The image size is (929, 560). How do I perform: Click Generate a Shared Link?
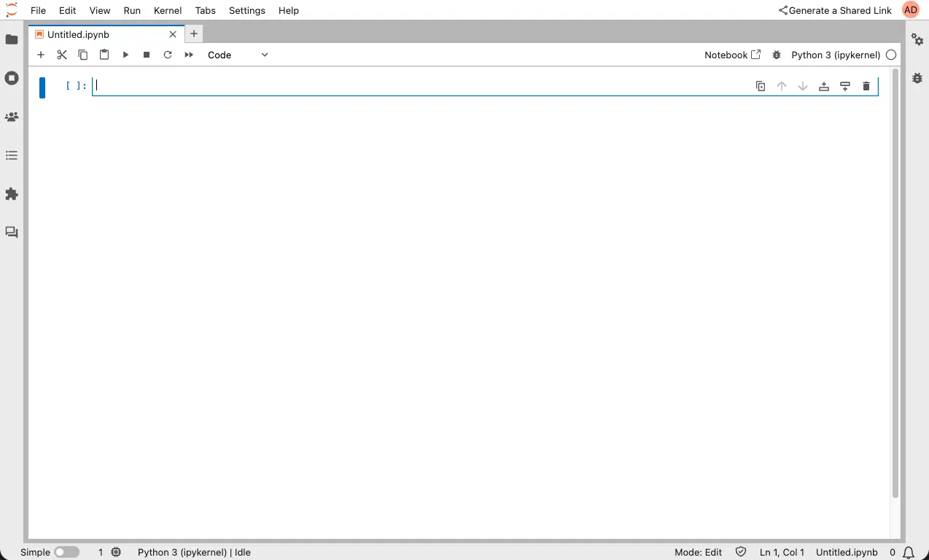pos(835,10)
